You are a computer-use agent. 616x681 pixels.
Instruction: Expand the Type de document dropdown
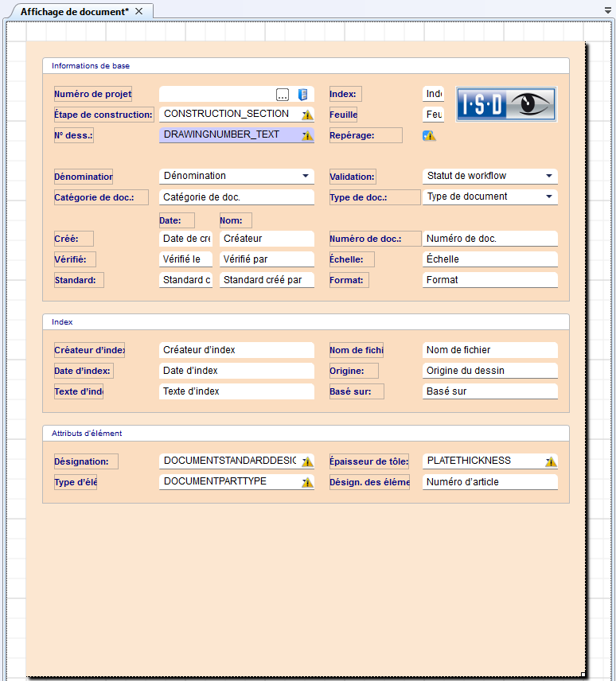(x=549, y=197)
